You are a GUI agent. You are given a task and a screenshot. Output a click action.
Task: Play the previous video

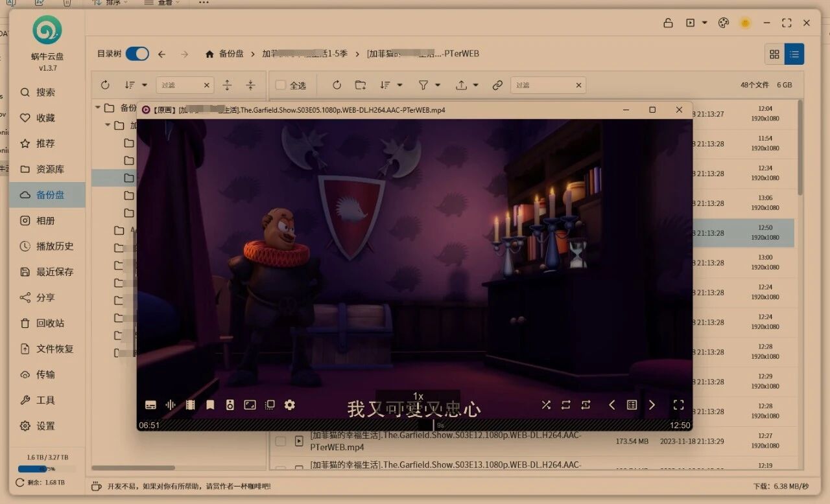[x=611, y=405]
